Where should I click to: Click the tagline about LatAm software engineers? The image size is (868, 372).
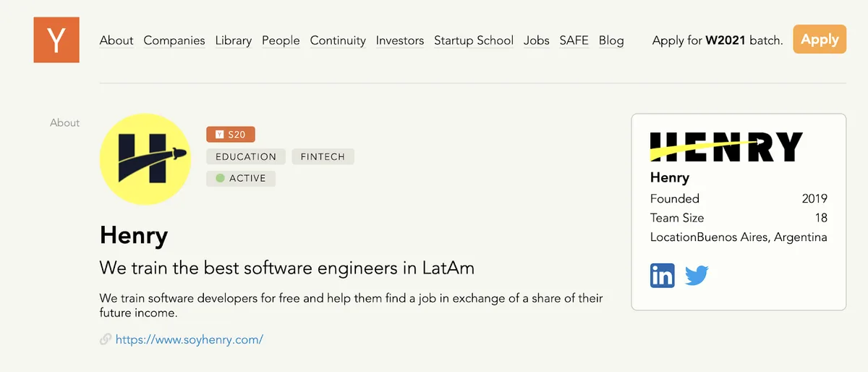[287, 268]
